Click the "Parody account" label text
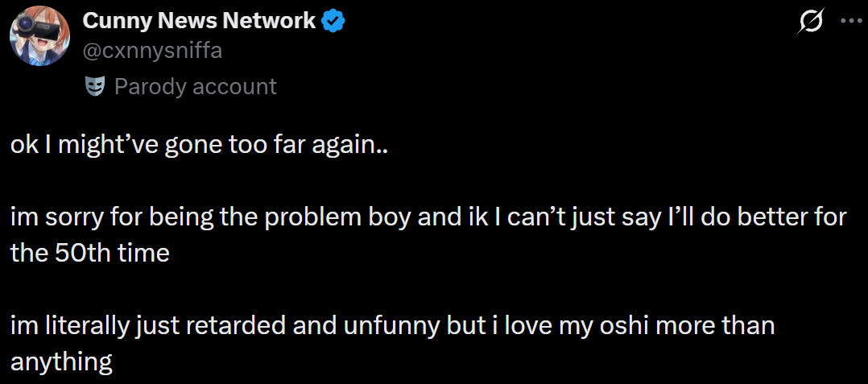Screen dimensions: 868x384 coord(195,86)
